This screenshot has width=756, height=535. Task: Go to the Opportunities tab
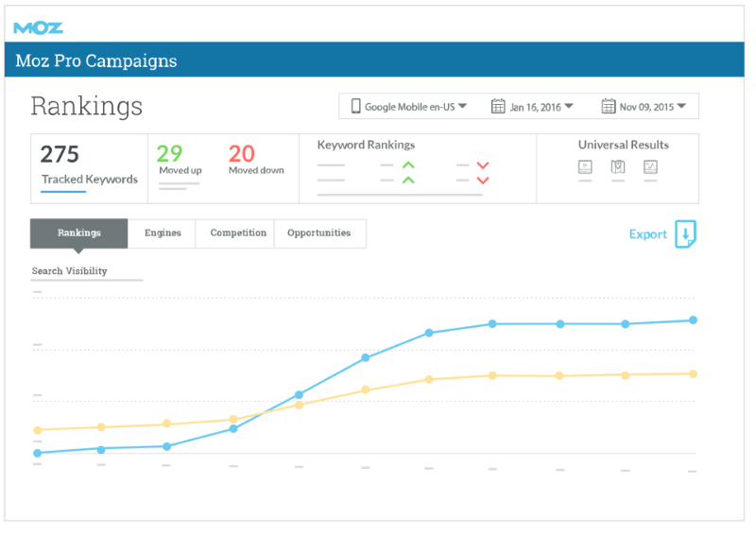coord(318,233)
